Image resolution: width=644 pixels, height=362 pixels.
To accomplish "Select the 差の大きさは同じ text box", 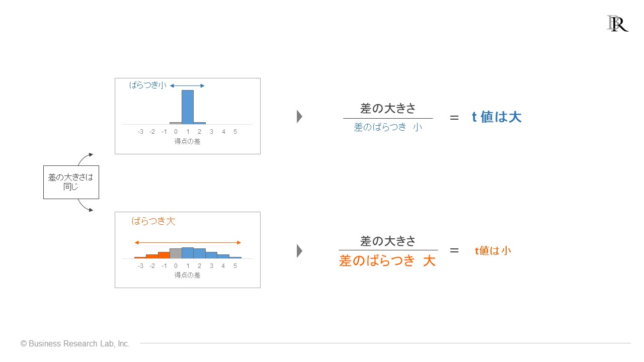I will point(71,182).
